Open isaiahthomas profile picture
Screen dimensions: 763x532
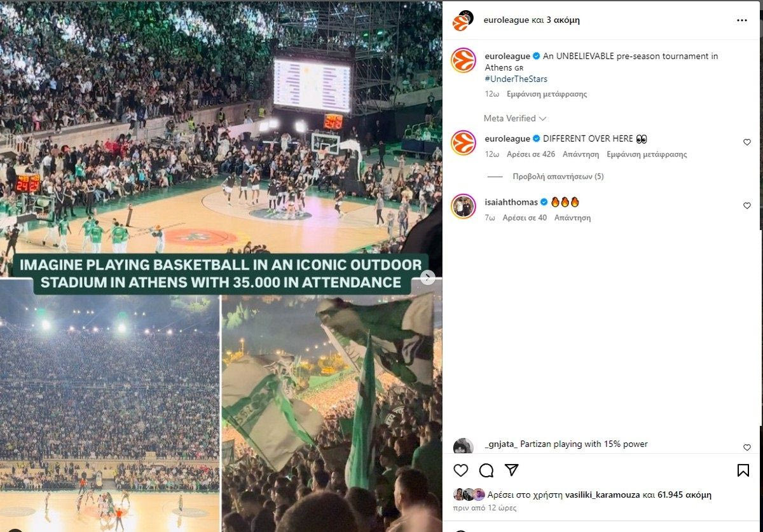coord(464,207)
